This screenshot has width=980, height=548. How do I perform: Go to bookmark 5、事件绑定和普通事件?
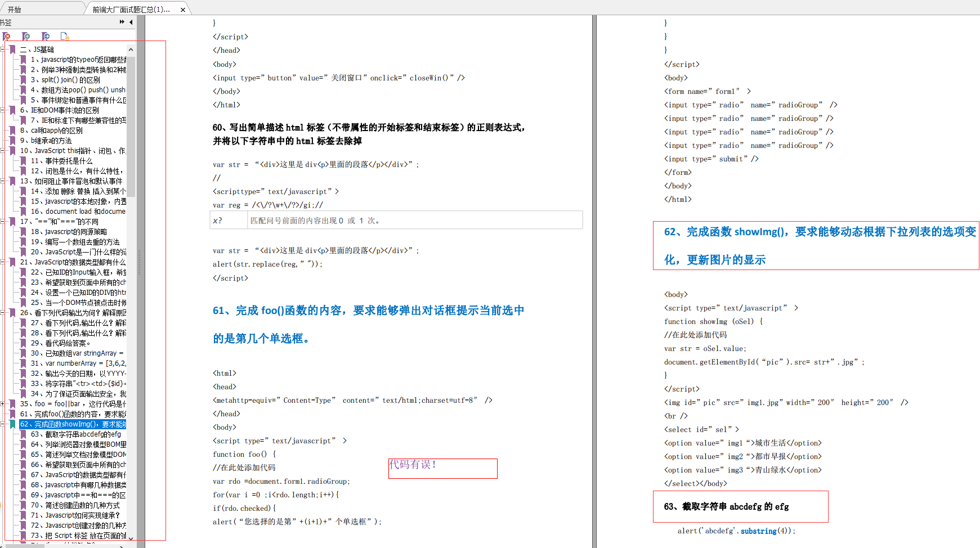(78, 100)
